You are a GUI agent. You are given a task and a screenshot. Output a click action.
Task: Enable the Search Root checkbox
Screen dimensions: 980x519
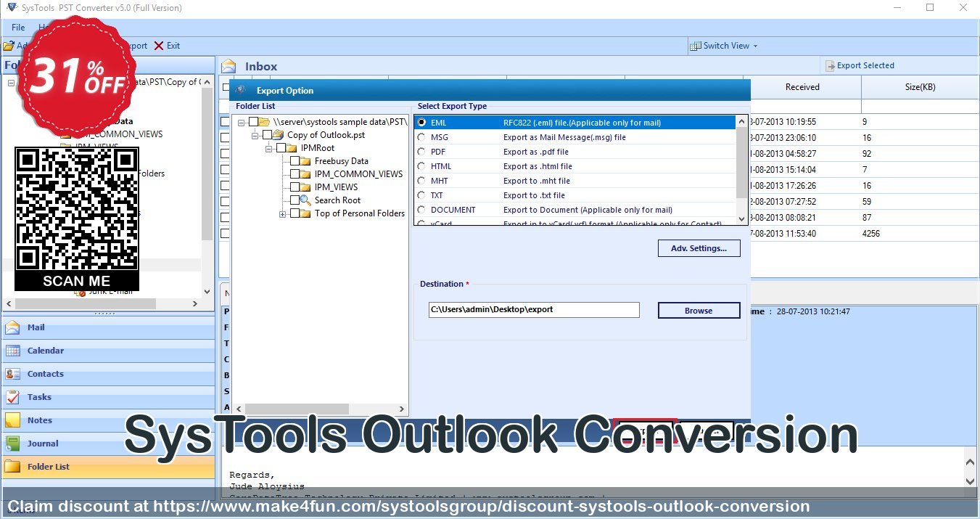(x=295, y=200)
